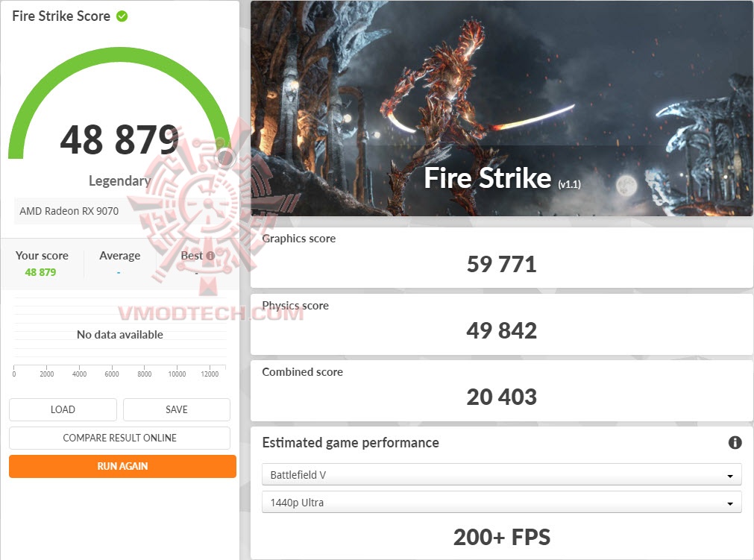Click the 200+ FPS estimate
The height and width of the screenshot is (560, 754).
(x=501, y=538)
